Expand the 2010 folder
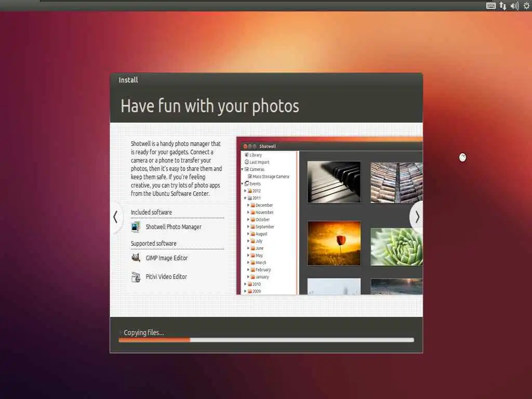The height and width of the screenshot is (399, 532). coord(245,284)
